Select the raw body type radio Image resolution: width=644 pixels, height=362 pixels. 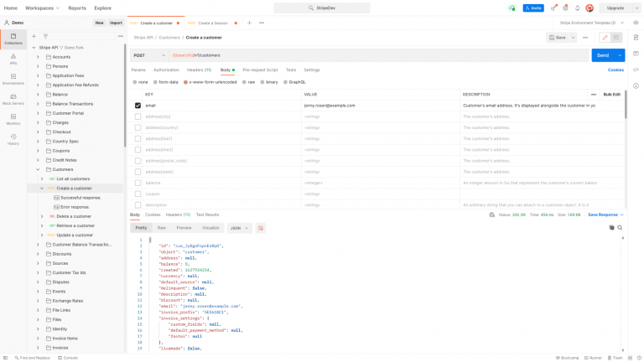(244, 82)
